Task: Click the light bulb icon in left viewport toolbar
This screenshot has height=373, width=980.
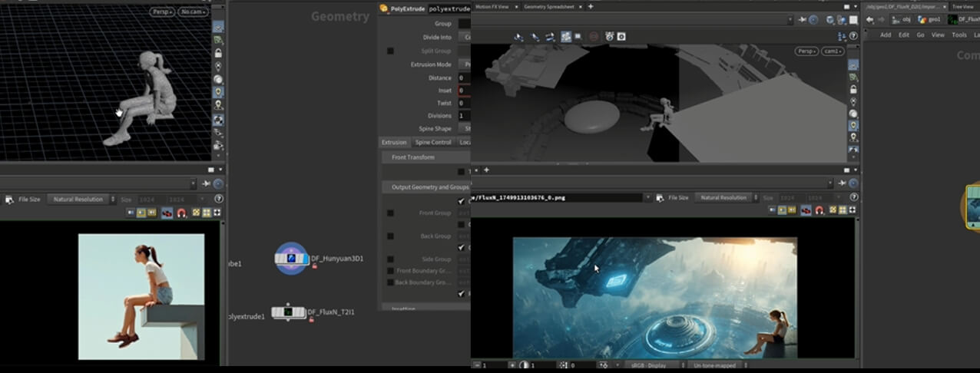Action: click(218, 91)
